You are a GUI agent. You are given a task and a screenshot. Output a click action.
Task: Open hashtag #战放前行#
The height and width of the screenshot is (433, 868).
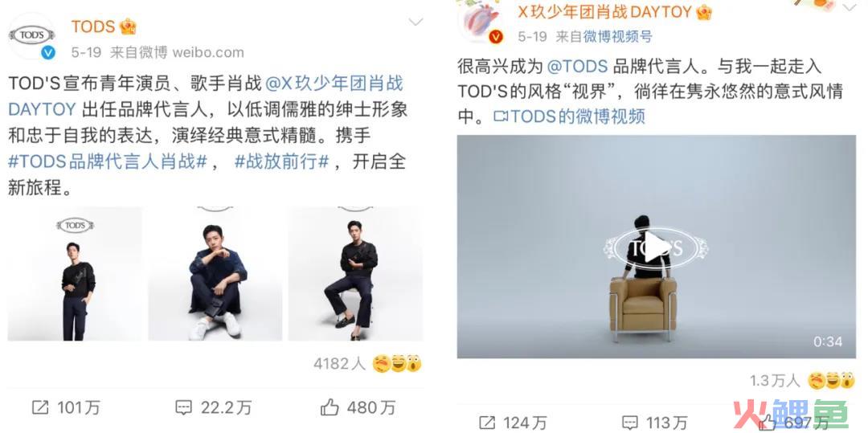[282, 161]
